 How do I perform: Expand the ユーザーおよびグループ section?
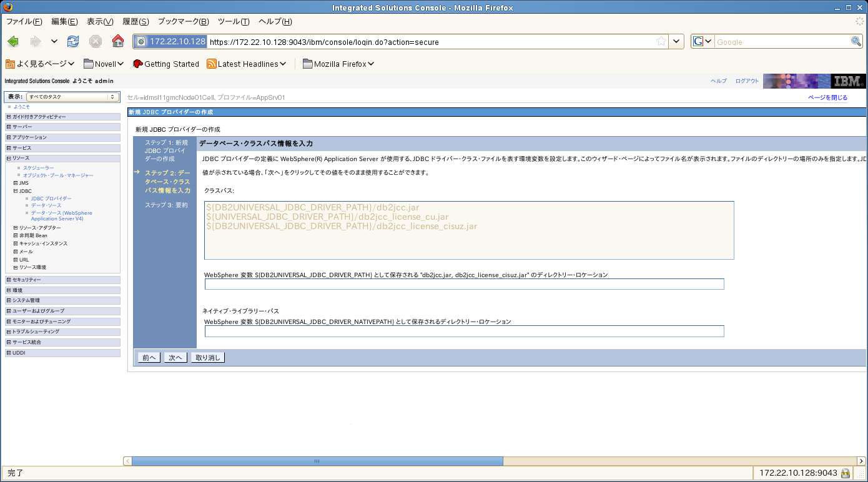8,311
